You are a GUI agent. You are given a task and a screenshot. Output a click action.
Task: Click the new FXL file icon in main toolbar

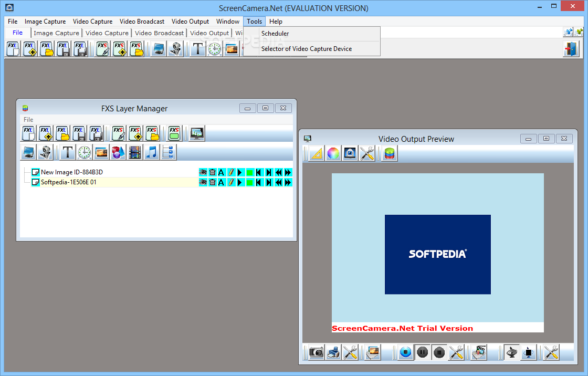point(13,49)
